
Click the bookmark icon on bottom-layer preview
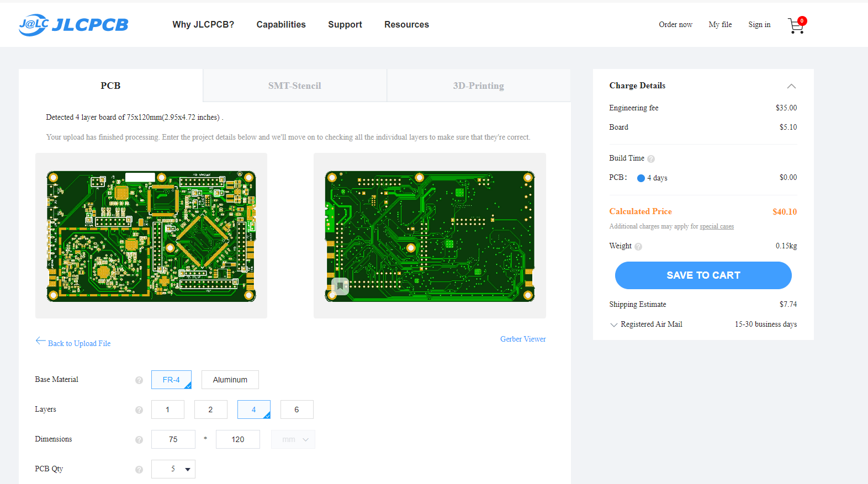point(340,286)
